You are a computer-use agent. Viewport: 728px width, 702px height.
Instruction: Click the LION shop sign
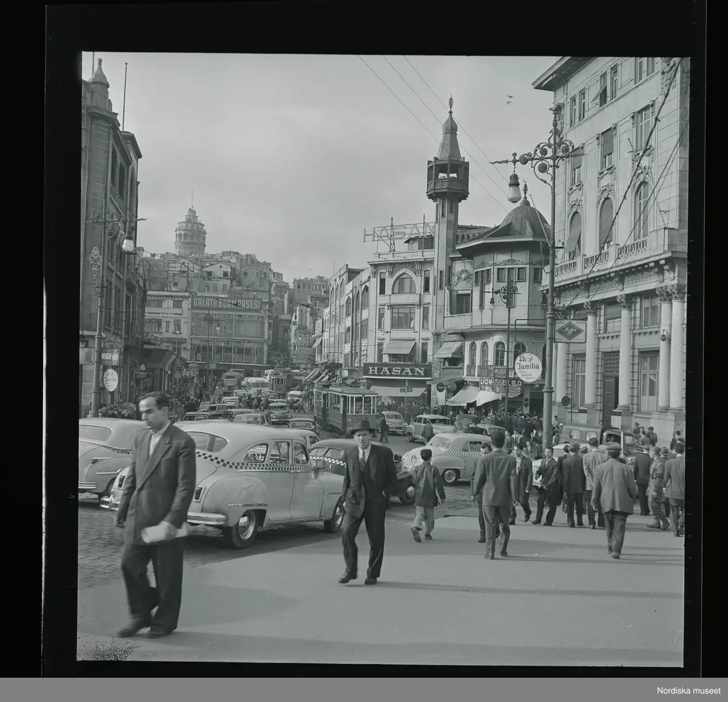coord(486,382)
